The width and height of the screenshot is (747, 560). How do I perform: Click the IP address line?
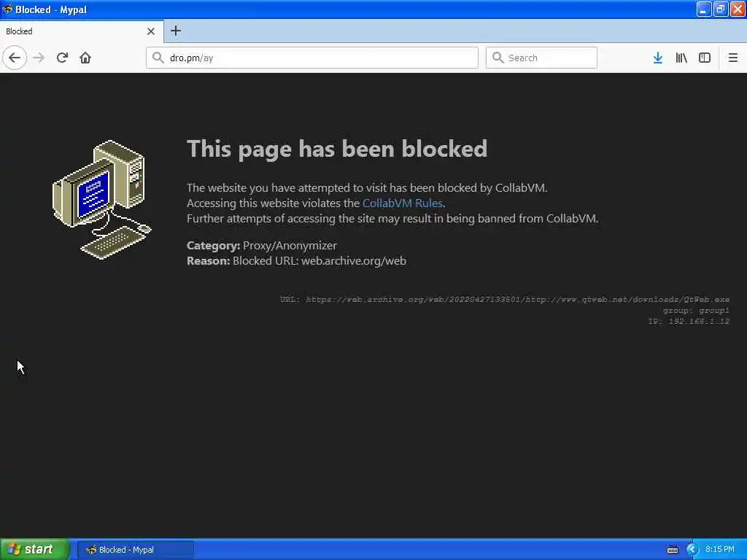coord(689,322)
